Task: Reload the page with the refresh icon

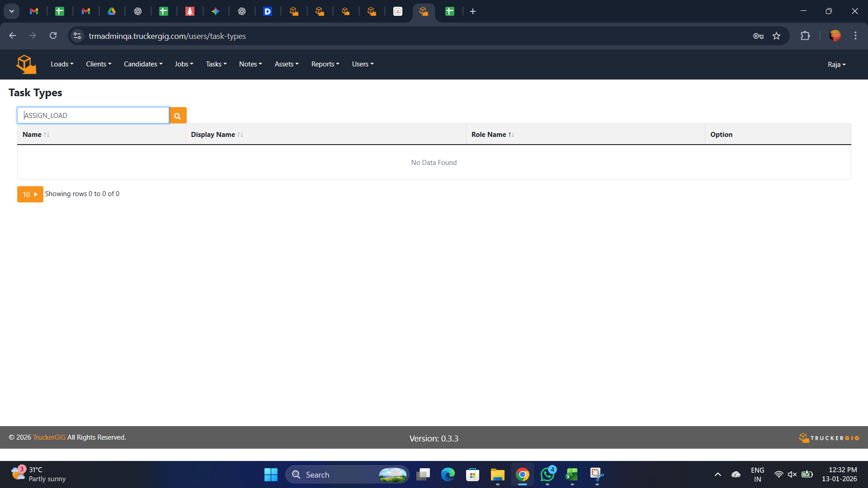Action: tap(53, 36)
